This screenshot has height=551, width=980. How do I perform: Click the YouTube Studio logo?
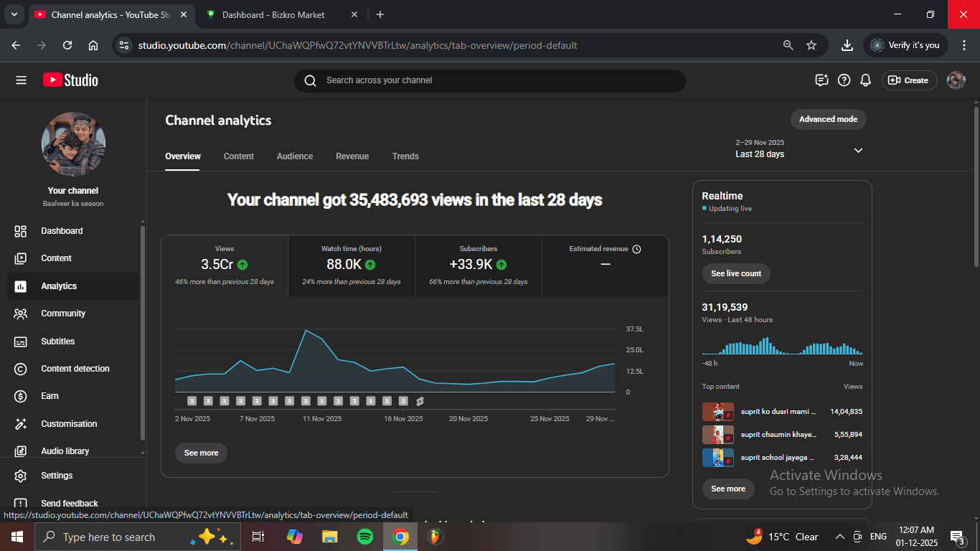click(x=70, y=80)
